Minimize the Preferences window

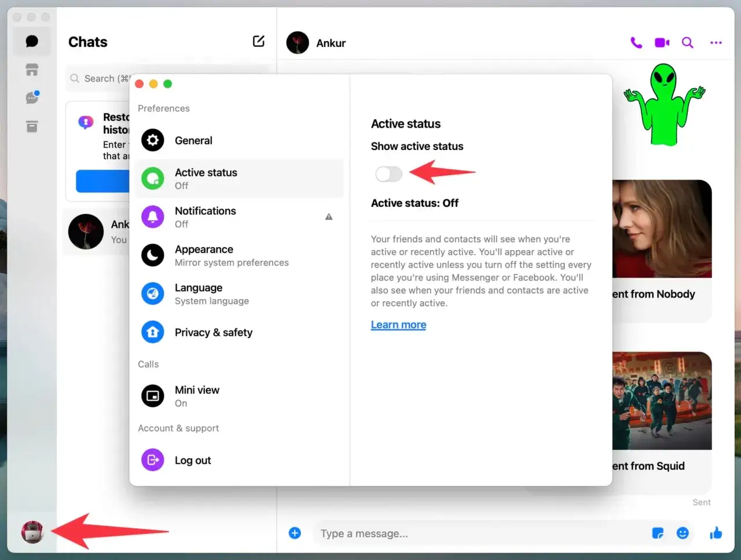pos(153,84)
